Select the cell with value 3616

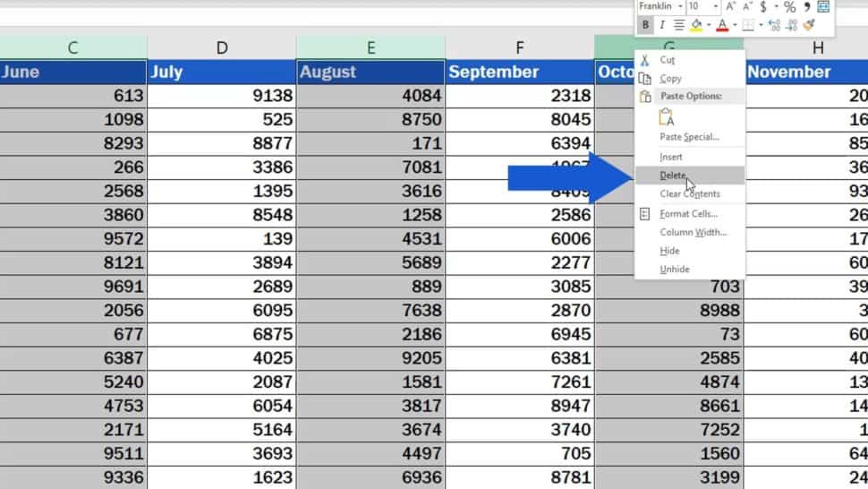click(370, 191)
